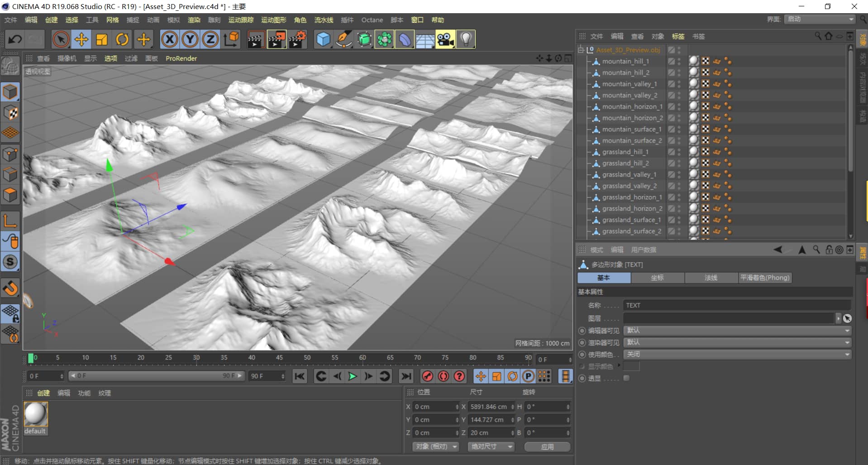The image size is (868, 465).
Task: Open the Array modeling objects icon
Action: (x=385, y=39)
